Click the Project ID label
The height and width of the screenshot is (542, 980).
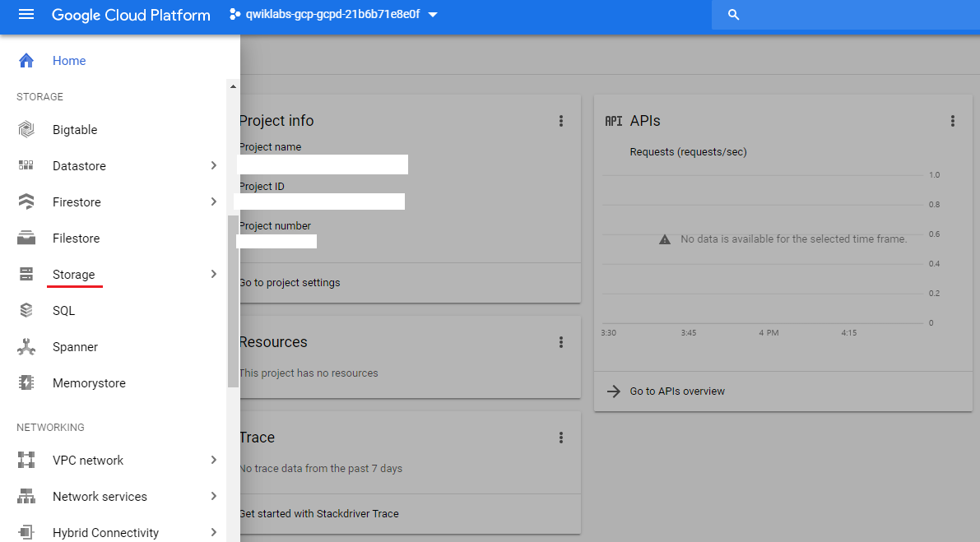tap(262, 187)
